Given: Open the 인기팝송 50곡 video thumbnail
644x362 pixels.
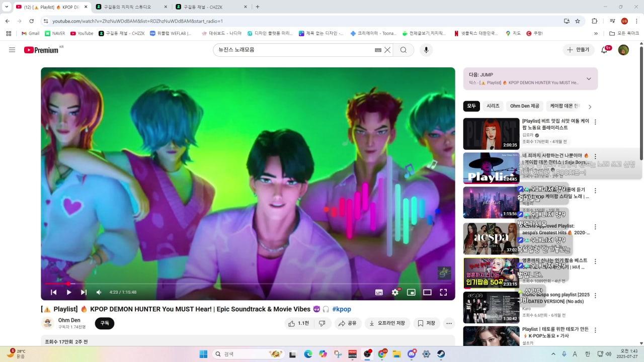Looking at the screenshot, I should [x=491, y=273].
